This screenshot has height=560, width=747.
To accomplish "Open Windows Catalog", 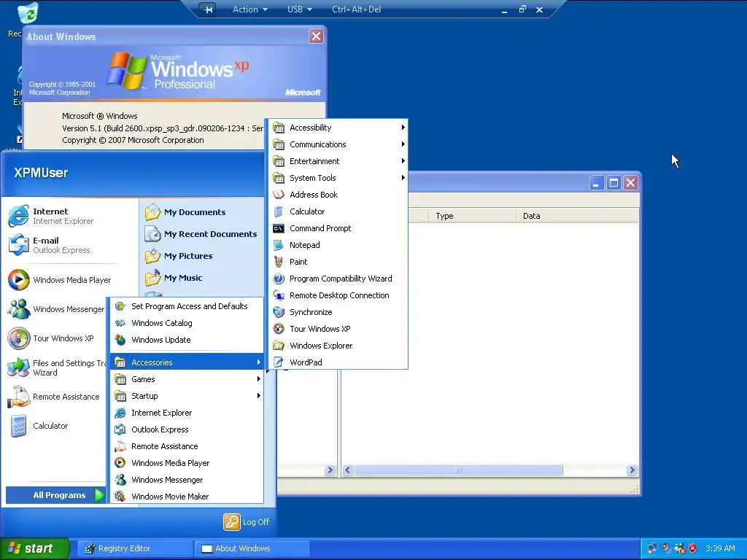I will 187,323.
